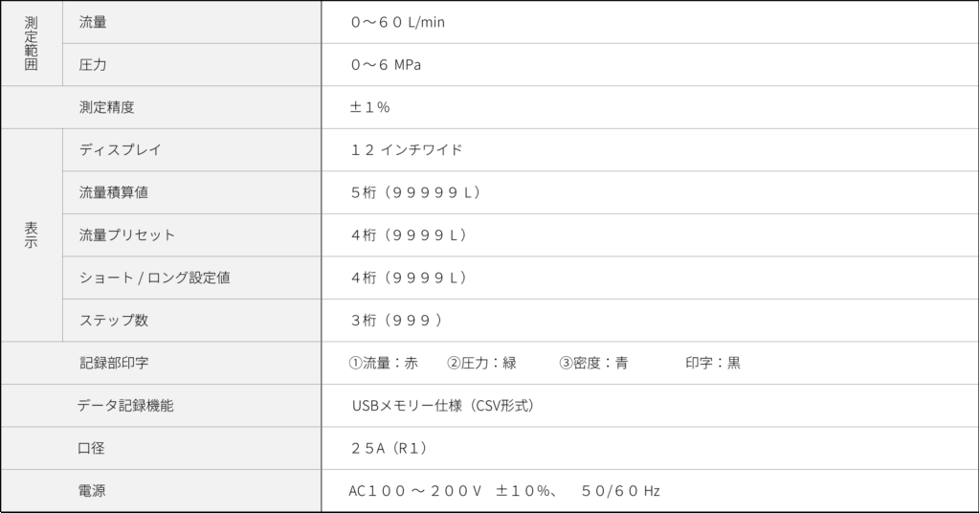Select the 25A（R1）diameter value
The width and height of the screenshot is (980, 513).
click(389, 448)
